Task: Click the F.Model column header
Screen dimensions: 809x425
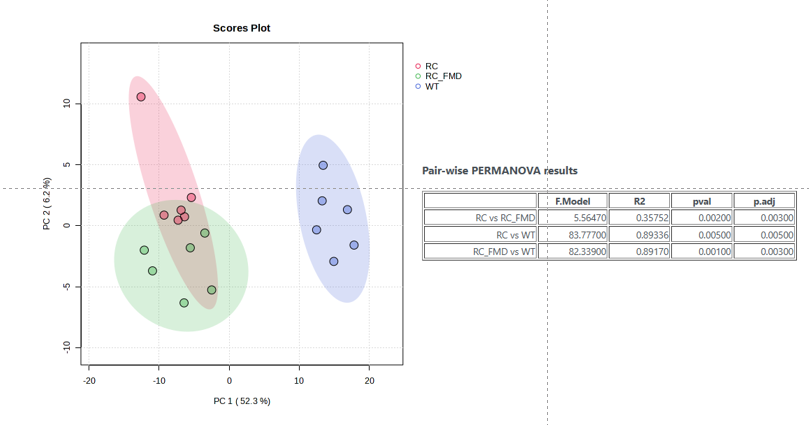Action: [573, 201]
